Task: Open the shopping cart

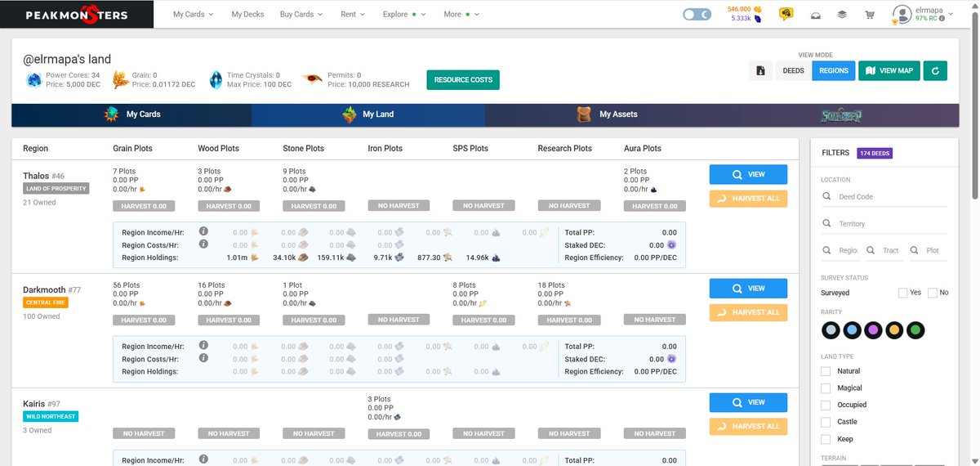Action: coord(870,15)
